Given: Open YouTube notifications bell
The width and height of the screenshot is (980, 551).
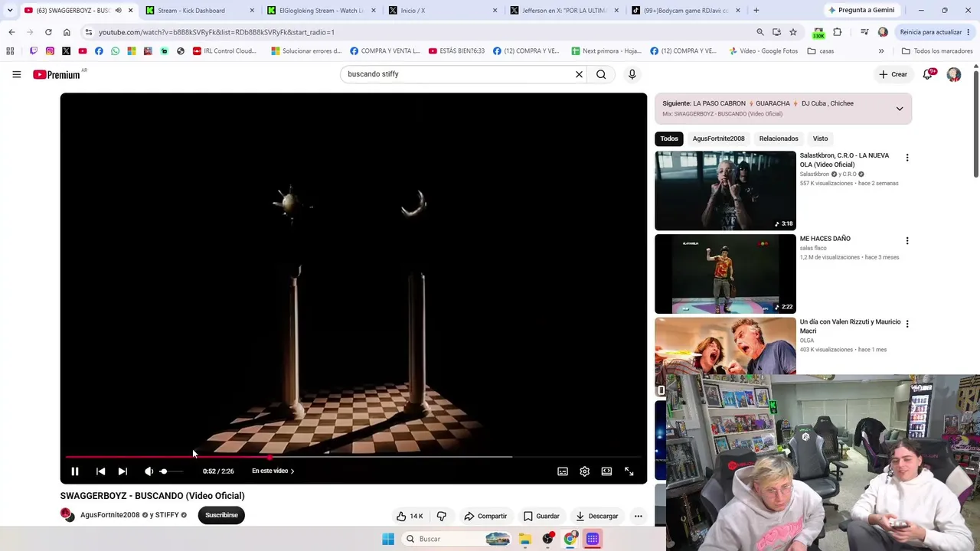Looking at the screenshot, I should tap(928, 74).
